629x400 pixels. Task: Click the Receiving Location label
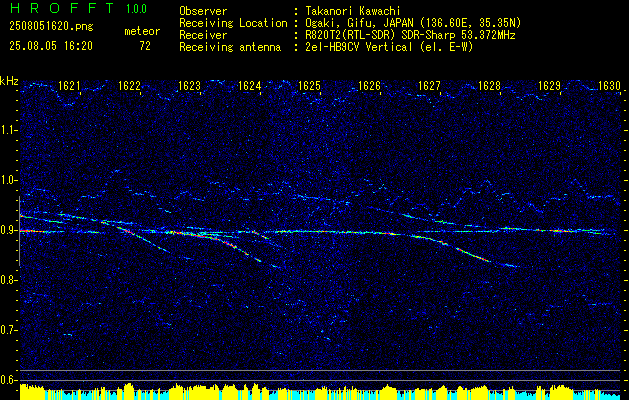(x=233, y=23)
